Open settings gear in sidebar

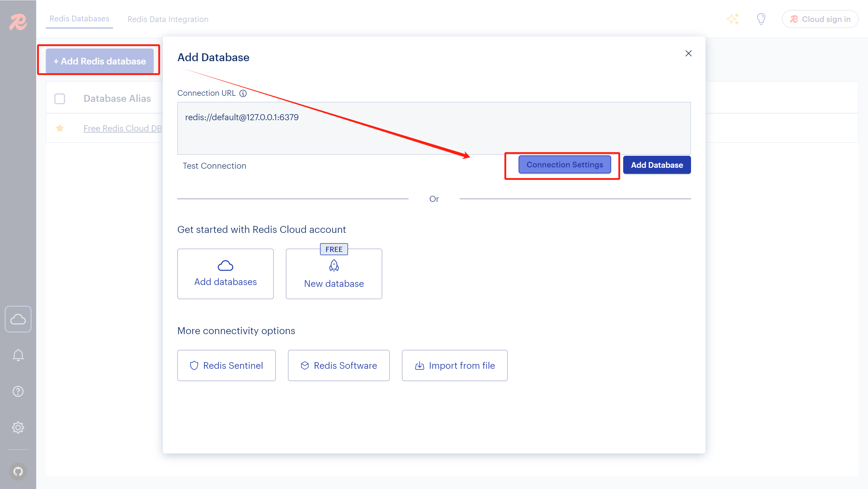click(18, 427)
